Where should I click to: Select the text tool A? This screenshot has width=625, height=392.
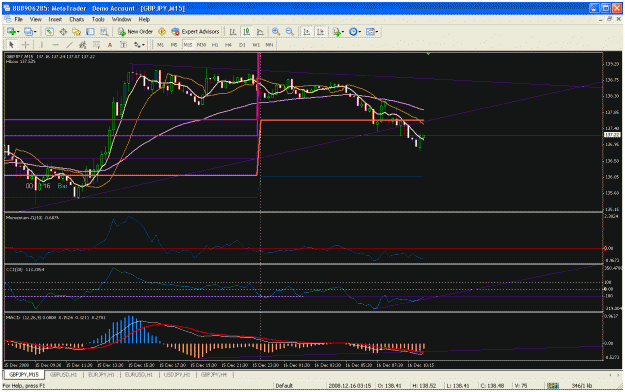point(110,45)
